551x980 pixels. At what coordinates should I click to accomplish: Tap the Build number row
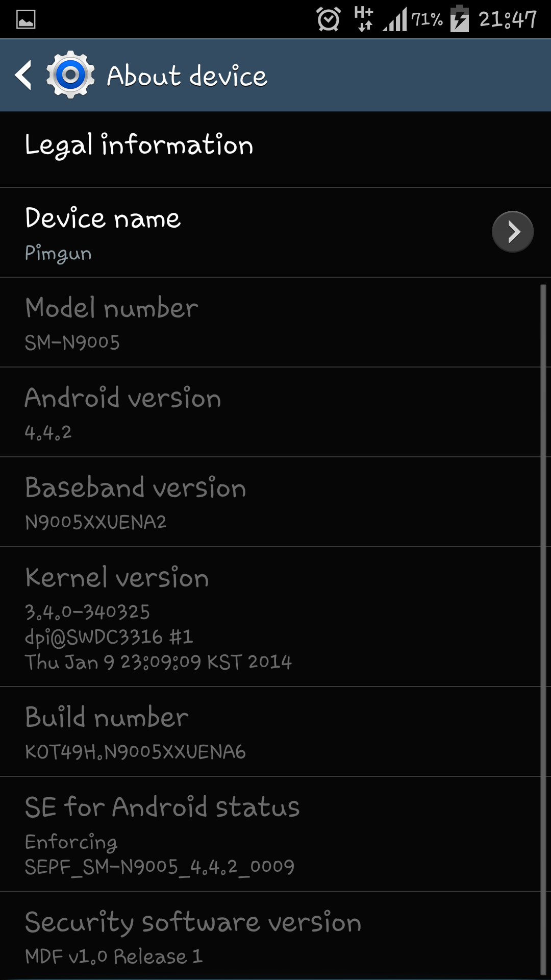pyautogui.click(x=270, y=732)
